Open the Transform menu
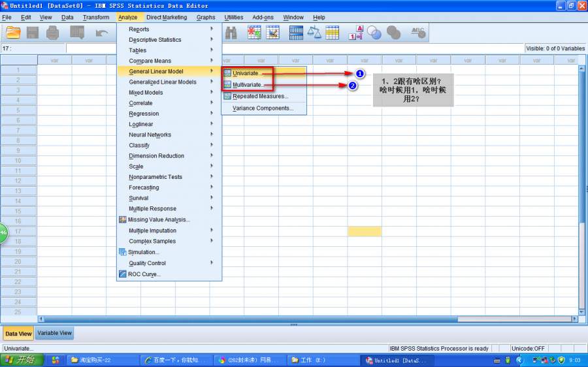This screenshot has height=367, width=588. [96, 17]
